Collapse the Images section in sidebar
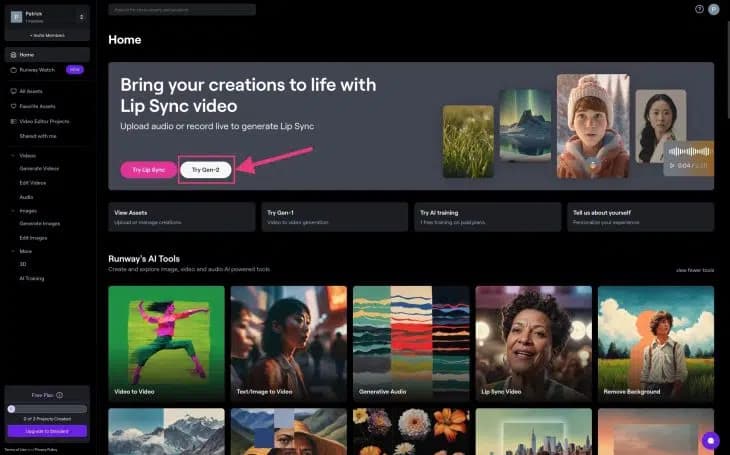 [12, 211]
